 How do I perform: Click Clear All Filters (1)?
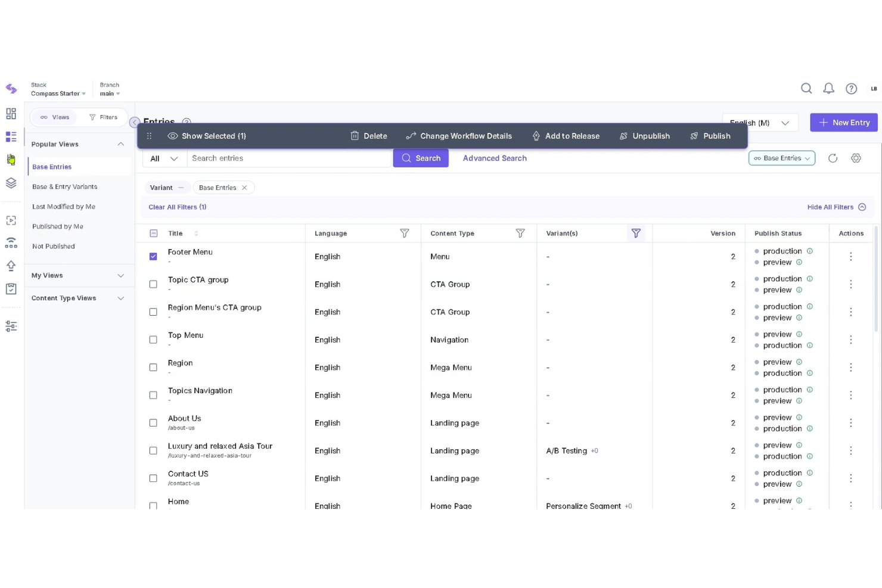(x=178, y=207)
